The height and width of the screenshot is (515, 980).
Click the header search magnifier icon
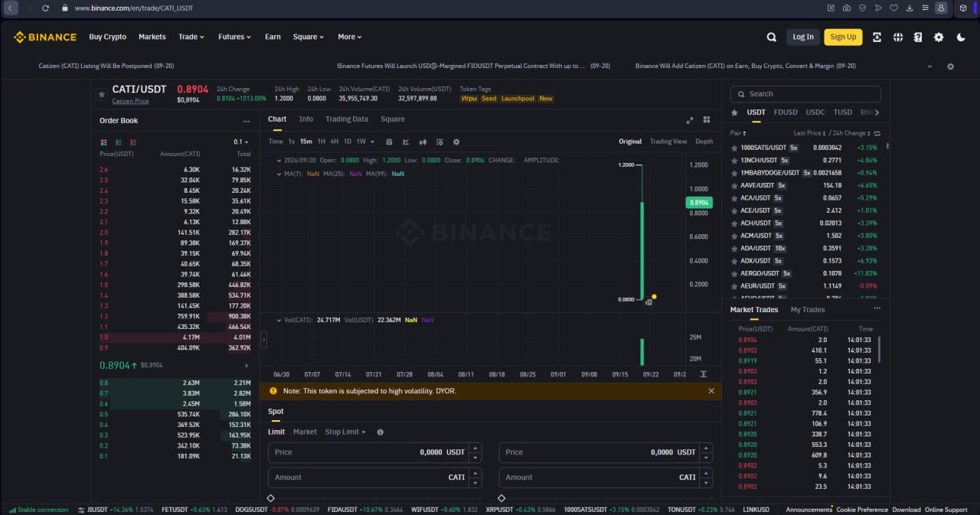pos(771,37)
